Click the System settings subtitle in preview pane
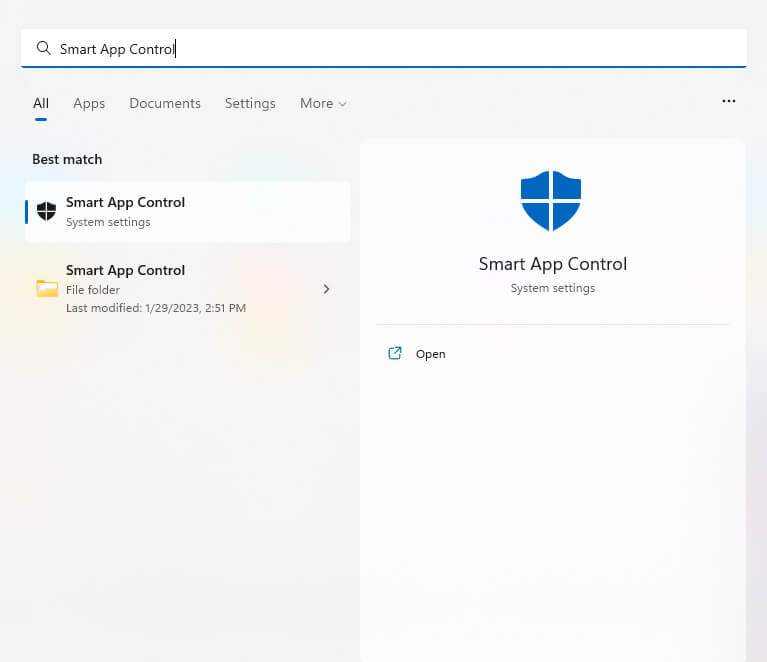The image size is (767, 662). pos(552,288)
